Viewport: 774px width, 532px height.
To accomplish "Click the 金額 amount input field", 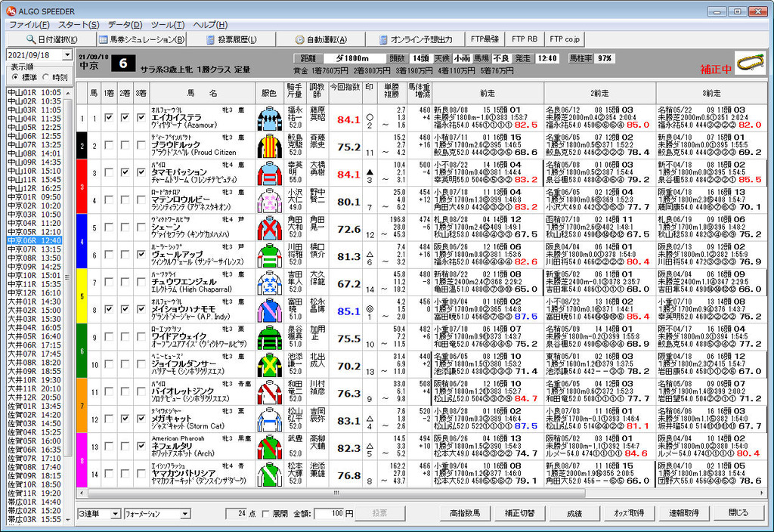I will point(329,514).
